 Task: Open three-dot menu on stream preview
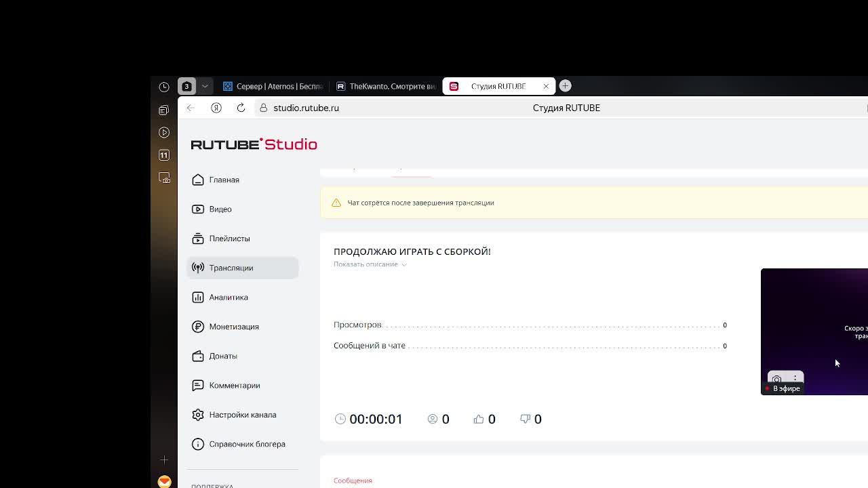(795, 379)
